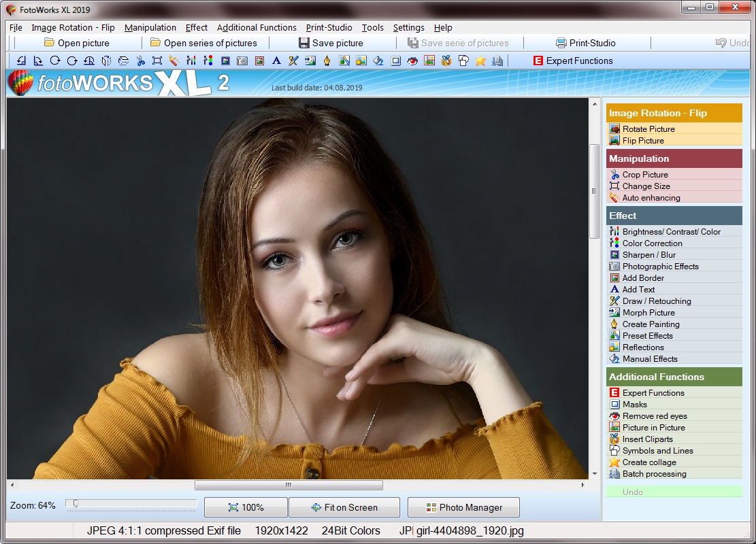
Task: Click the Create Painting pen toolbar icon
Action: pyautogui.click(x=327, y=61)
